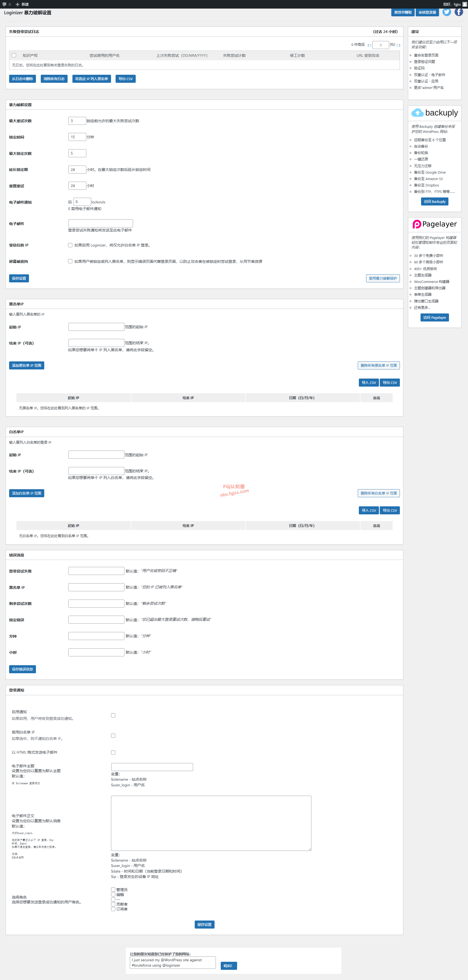Click the Facebook icon in header

pyautogui.click(x=459, y=12)
